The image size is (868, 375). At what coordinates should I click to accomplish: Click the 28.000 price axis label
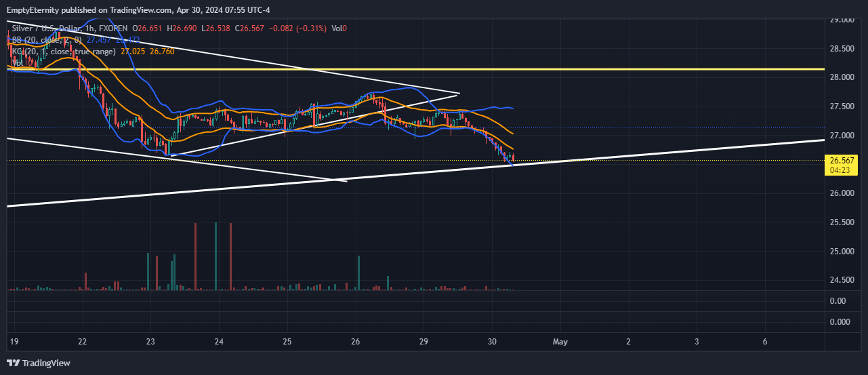842,77
